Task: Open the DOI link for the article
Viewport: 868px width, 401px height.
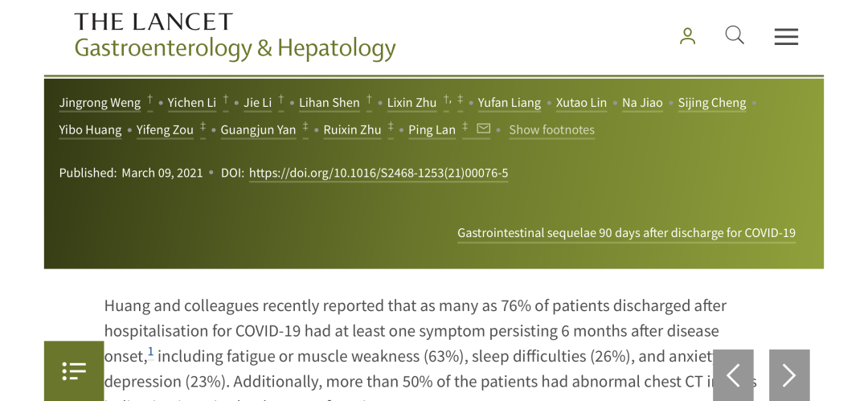Action: [378, 173]
